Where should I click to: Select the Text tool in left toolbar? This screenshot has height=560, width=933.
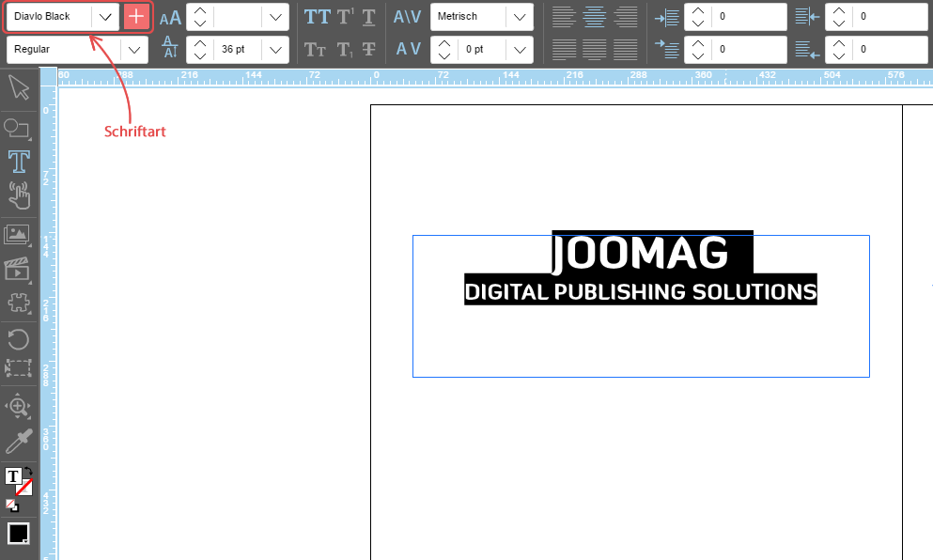tap(18, 162)
